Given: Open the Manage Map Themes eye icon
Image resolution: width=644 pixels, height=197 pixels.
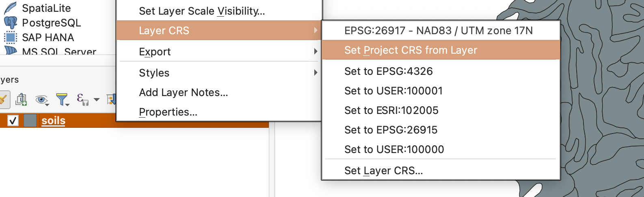Looking at the screenshot, I should click(41, 100).
